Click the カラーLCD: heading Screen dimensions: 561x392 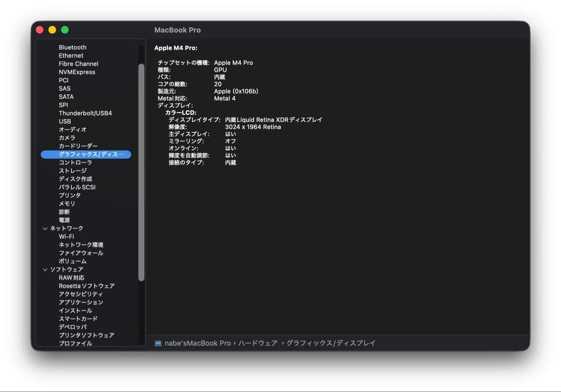181,113
